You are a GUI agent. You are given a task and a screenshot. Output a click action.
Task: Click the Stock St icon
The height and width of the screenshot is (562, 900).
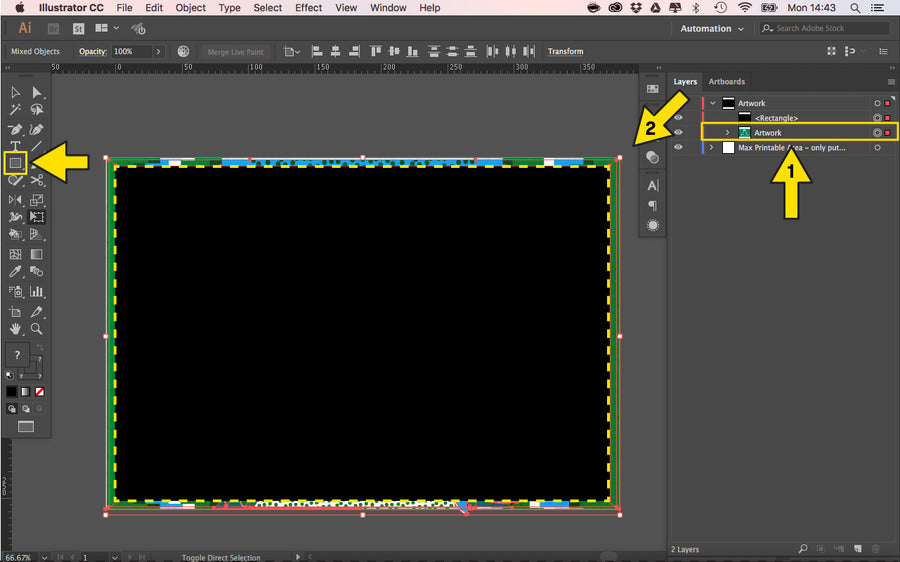78,29
